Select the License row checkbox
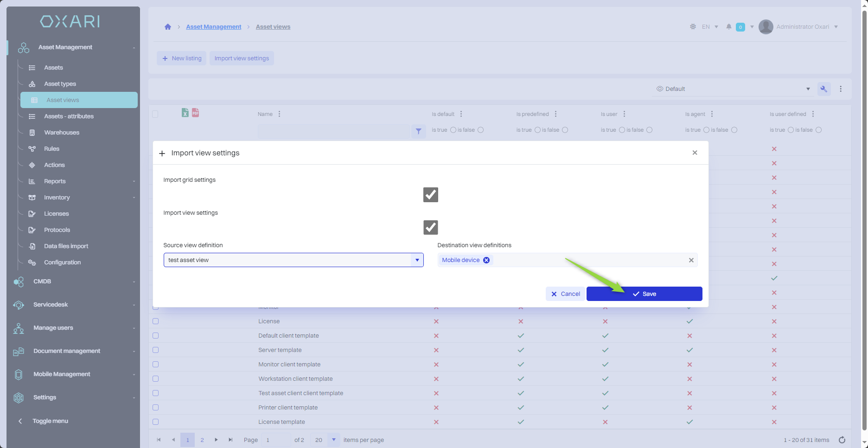The height and width of the screenshot is (448, 868). coord(156,321)
